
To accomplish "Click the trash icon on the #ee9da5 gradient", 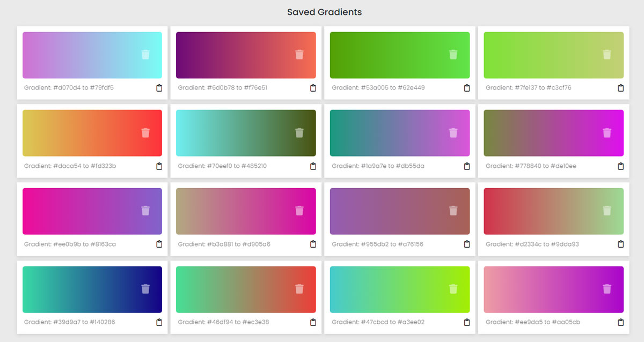I will point(607,289).
